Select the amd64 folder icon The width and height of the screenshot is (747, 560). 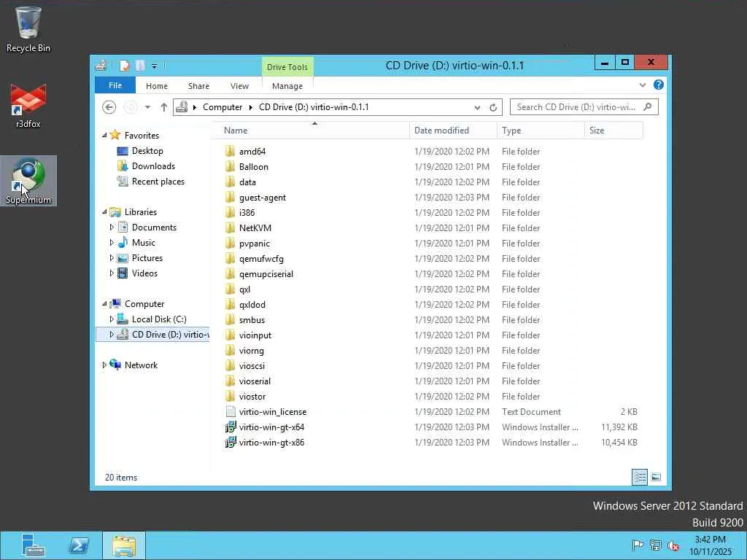click(230, 152)
